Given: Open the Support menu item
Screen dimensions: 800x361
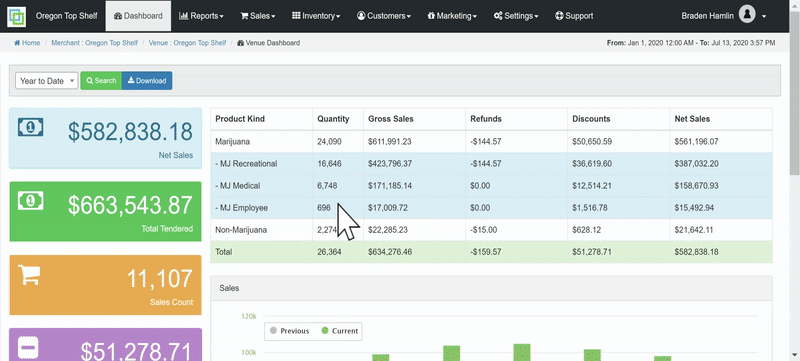Looking at the screenshot, I should [574, 16].
